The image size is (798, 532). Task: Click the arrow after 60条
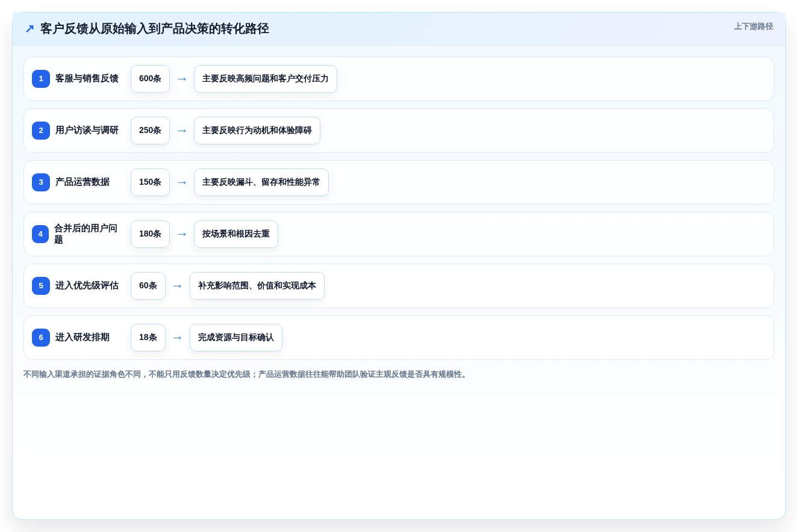coord(178,286)
